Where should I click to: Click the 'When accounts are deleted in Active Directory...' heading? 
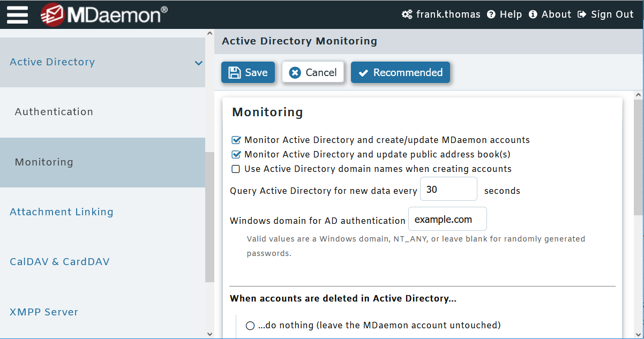click(343, 298)
